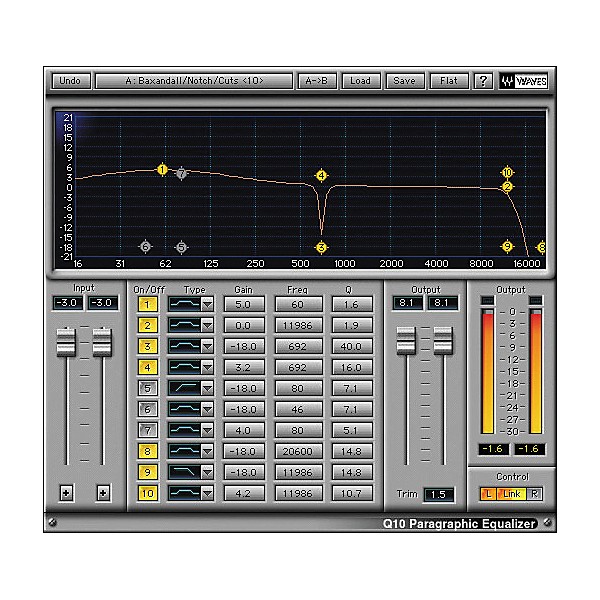Viewport: 600px width, 600px height.
Task: Open help with the question mark button
Action: pyautogui.click(x=483, y=81)
